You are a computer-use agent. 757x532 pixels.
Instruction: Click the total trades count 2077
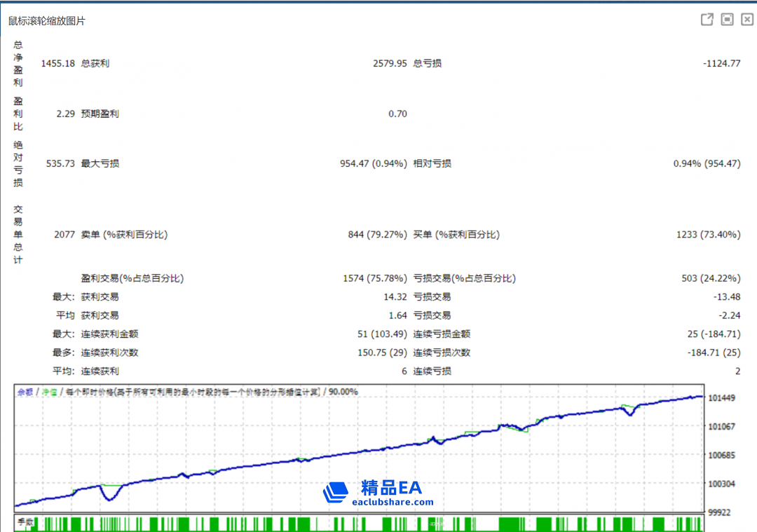tap(64, 235)
